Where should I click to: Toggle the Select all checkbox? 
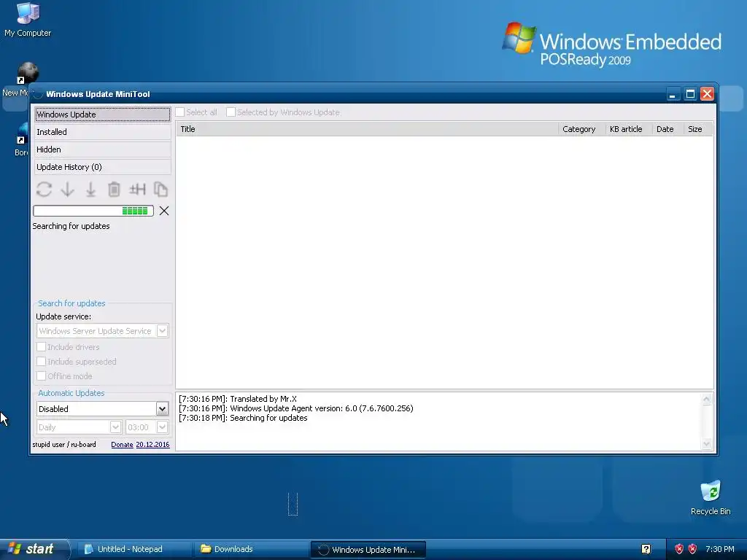[x=180, y=112]
